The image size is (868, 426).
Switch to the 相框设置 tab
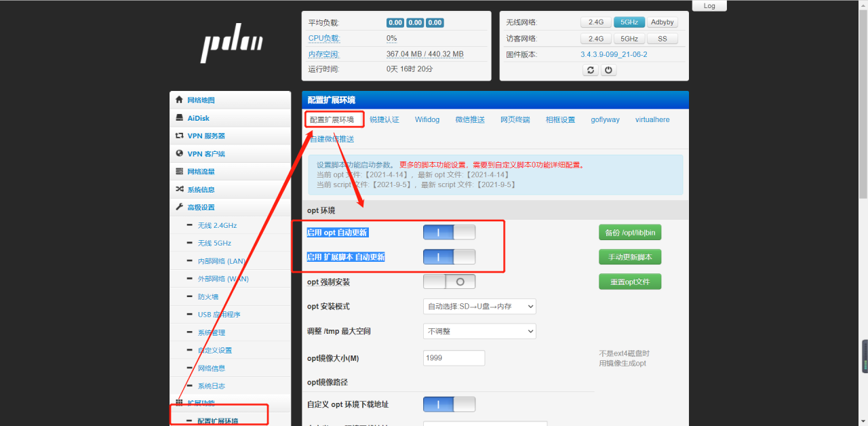click(x=560, y=120)
